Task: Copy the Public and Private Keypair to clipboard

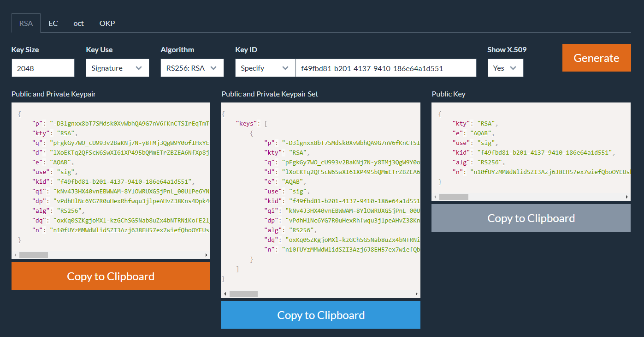Action: [111, 276]
